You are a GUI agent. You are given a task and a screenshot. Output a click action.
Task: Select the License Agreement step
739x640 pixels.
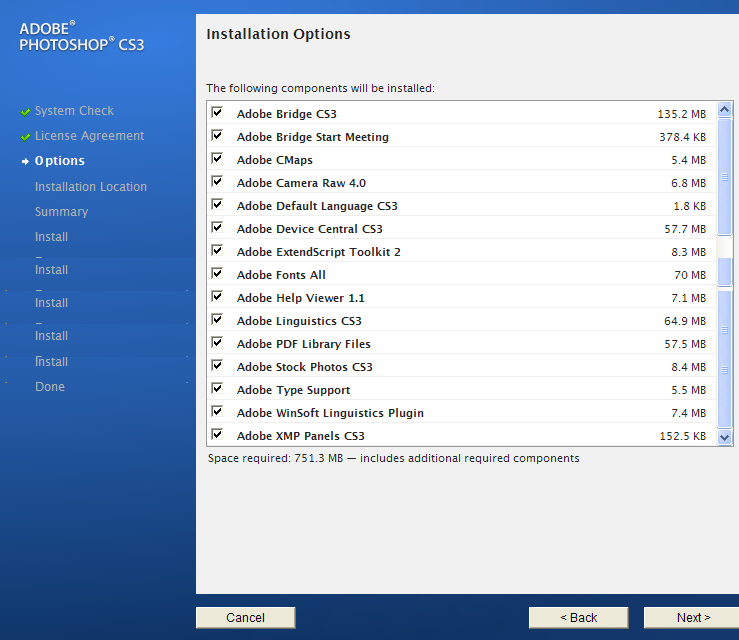click(x=90, y=136)
